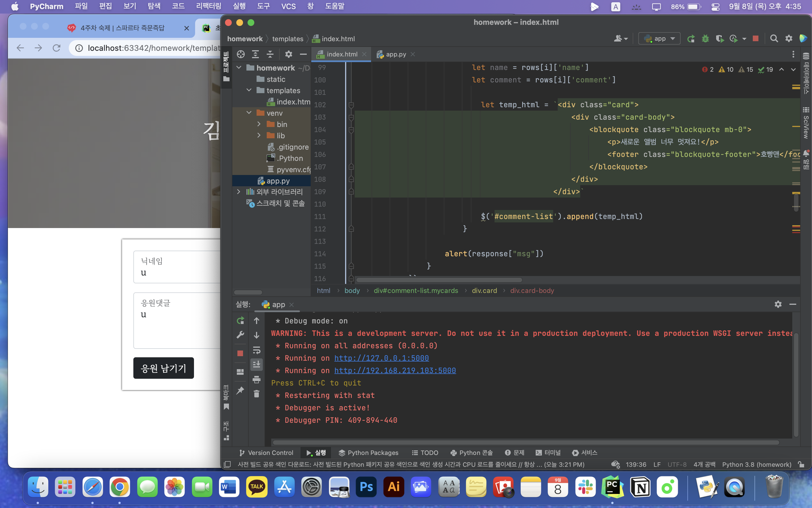The height and width of the screenshot is (508, 812).
Task: Open the 리팩터링 menu
Action: (x=208, y=6)
